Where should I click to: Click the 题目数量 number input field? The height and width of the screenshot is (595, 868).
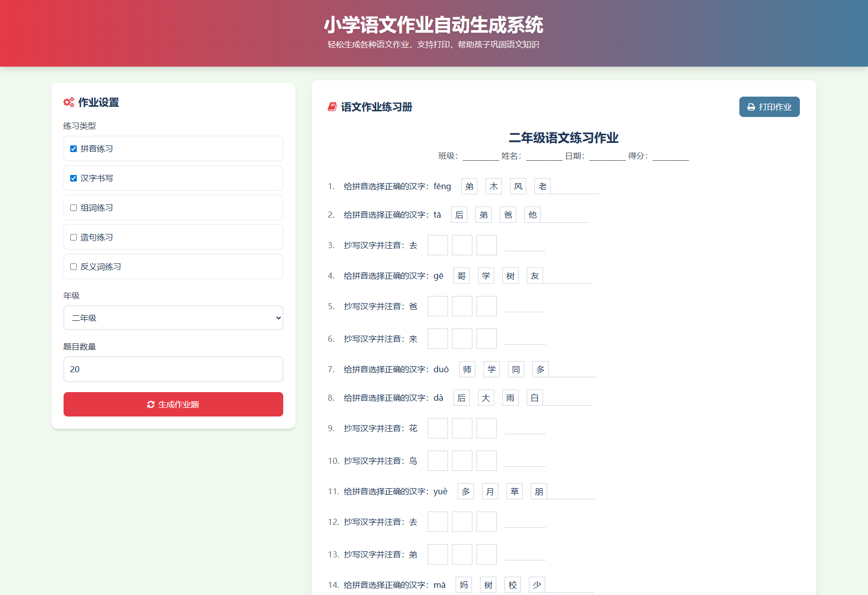173,369
